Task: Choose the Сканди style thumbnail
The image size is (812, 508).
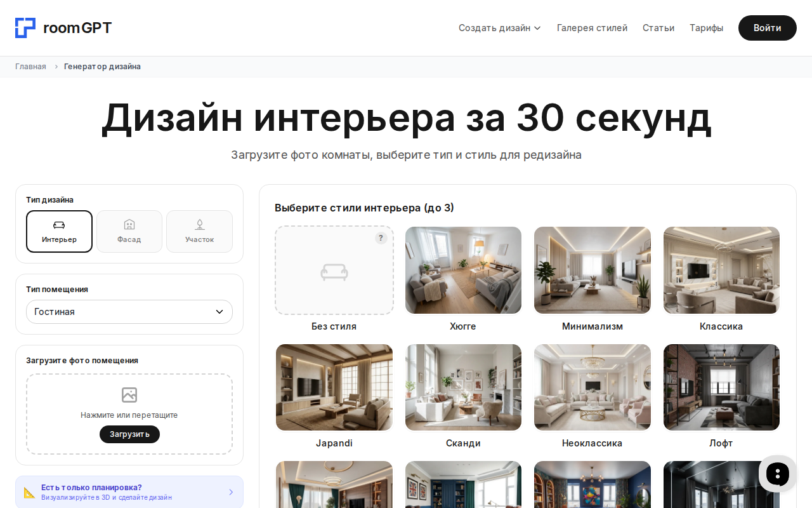Action: [x=463, y=387]
